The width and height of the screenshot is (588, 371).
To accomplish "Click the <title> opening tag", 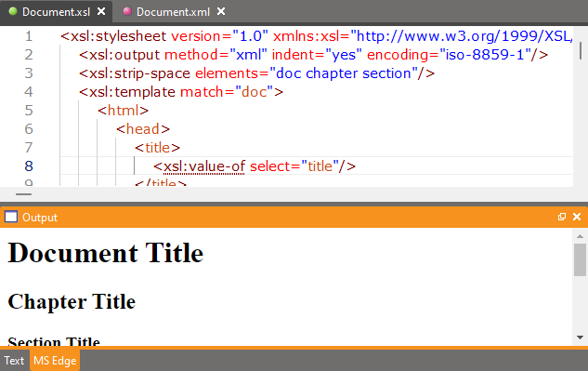I will (158, 148).
